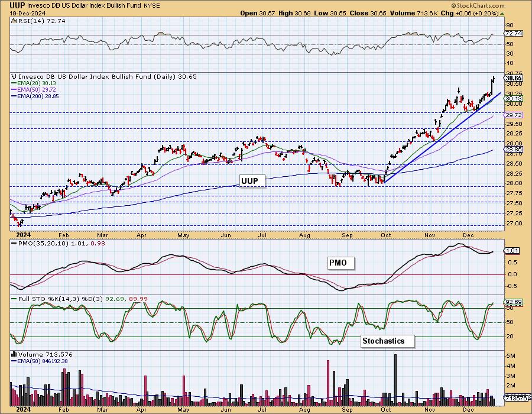532x414 pixels.
Task: Click the EMA(200) 28.85 legend text
Action: pyautogui.click(x=38, y=96)
